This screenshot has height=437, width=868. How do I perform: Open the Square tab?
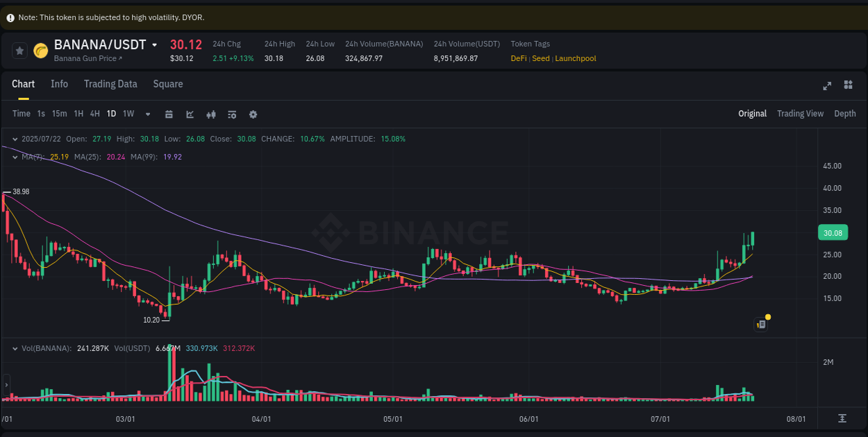[167, 83]
